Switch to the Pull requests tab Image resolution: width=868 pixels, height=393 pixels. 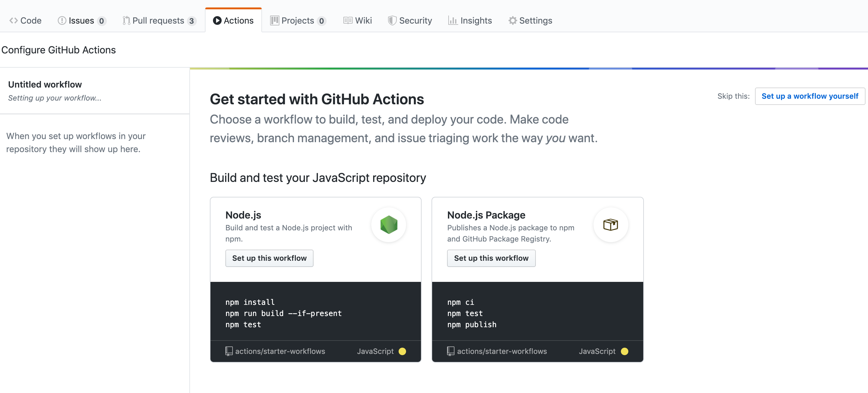[x=159, y=20]
